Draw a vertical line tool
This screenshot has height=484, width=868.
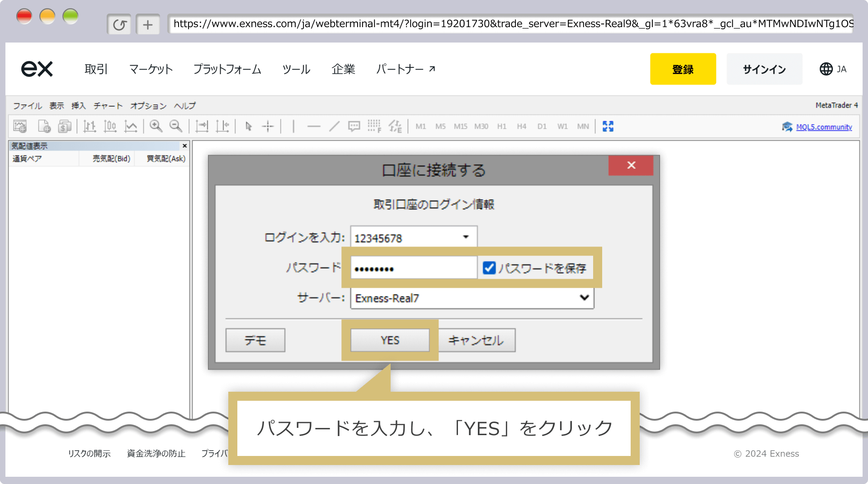pos(293,126)
